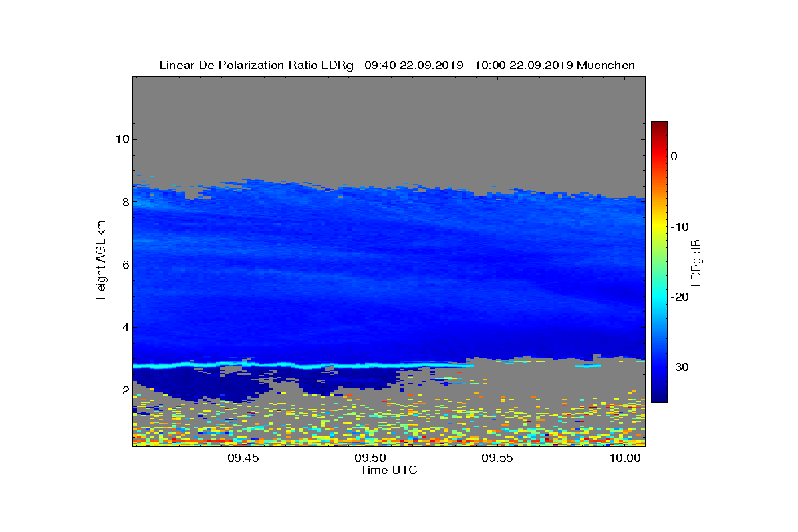Click the 'Time UTC' axis label
The width and height of the screenshot is (798, 532).
click(388, 470)
